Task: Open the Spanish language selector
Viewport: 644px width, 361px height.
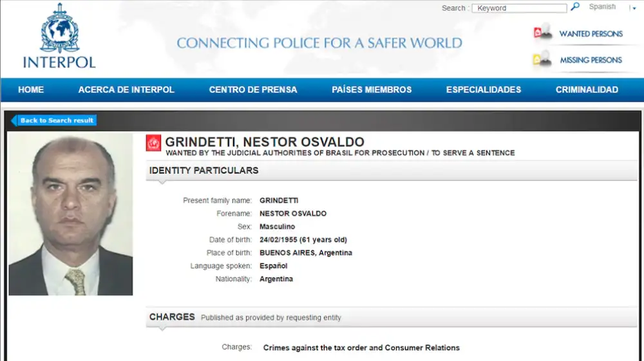Action: click(602, 7)
